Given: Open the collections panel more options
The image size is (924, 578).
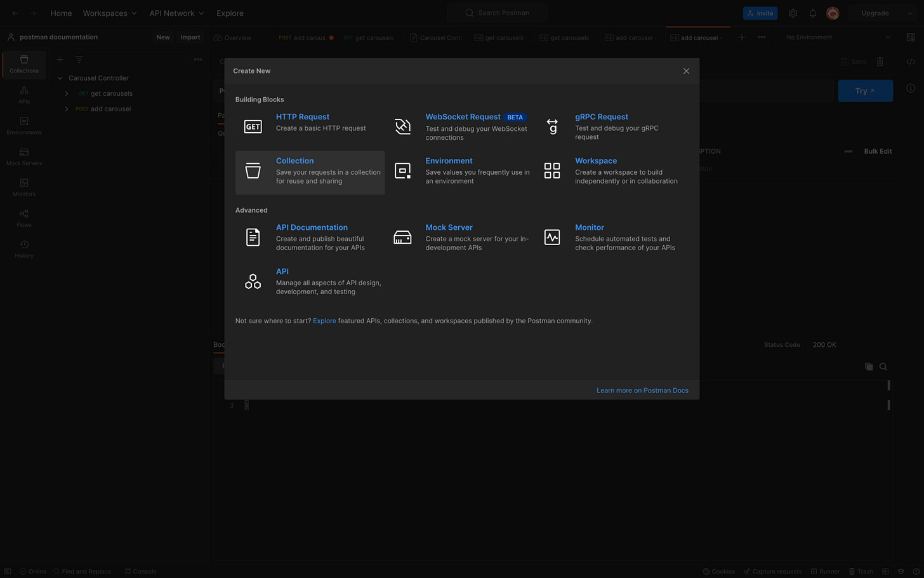Looking at the screenshot, I should tap(198, 59).
